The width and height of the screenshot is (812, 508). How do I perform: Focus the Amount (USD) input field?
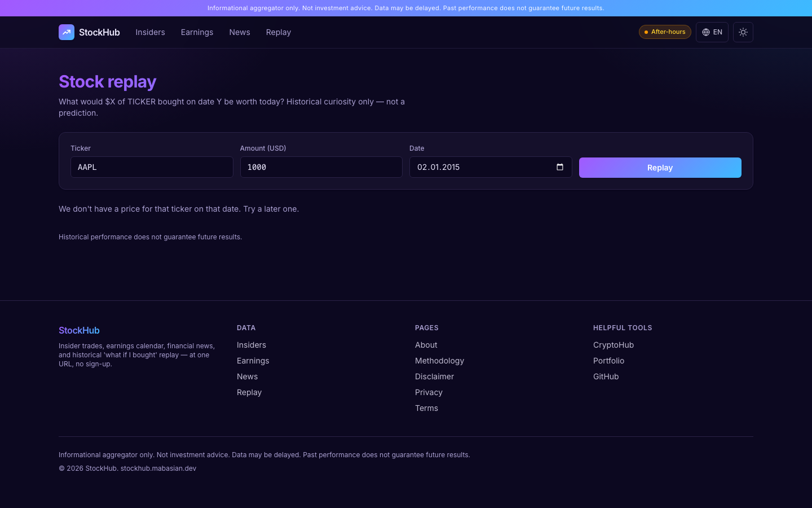click(x=321, y=167)
